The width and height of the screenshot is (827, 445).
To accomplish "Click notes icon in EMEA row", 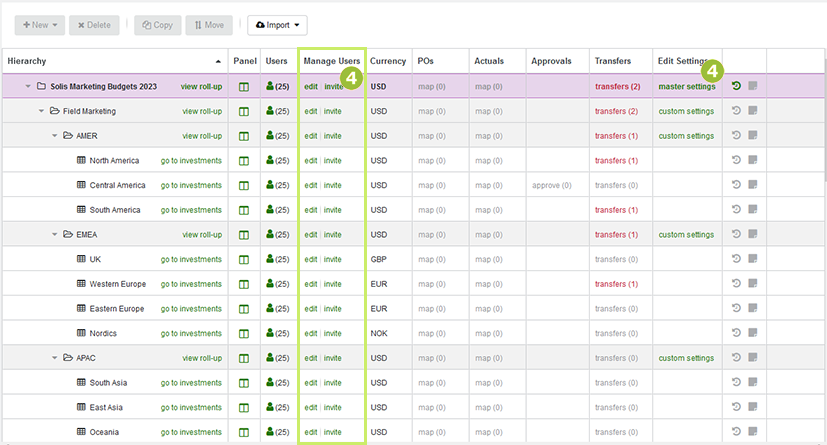I will click(x=753, y=234).
